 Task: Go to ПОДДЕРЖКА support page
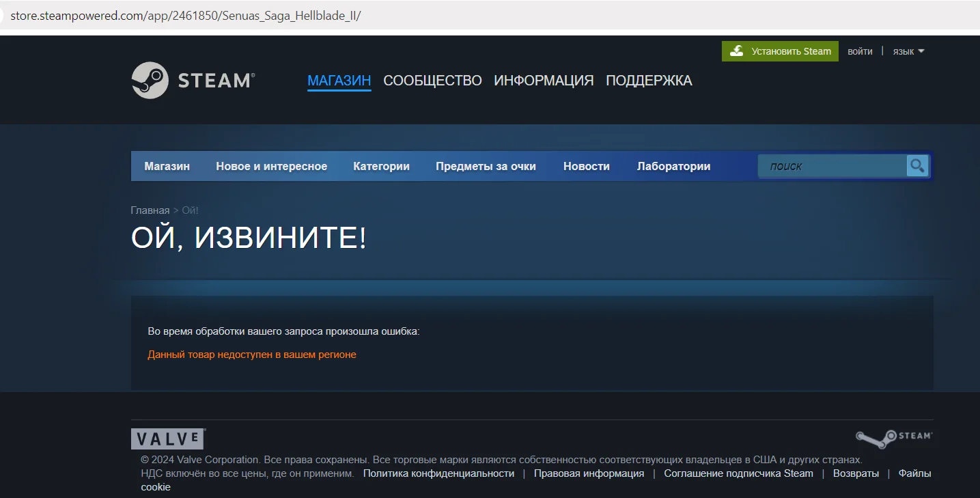[649, 81]
